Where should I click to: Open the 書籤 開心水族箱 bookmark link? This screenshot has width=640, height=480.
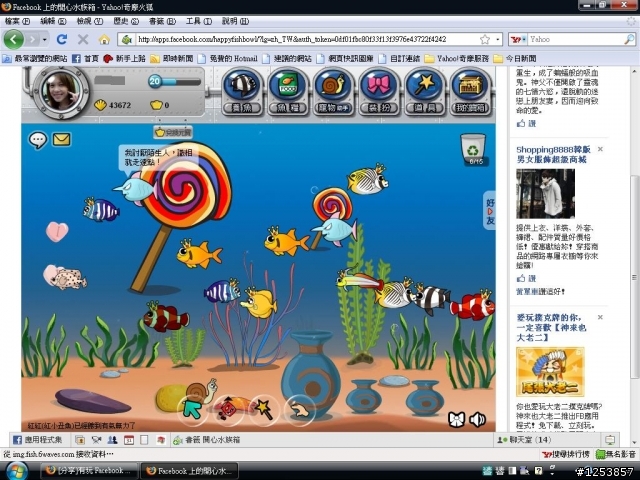pos(206,440)
